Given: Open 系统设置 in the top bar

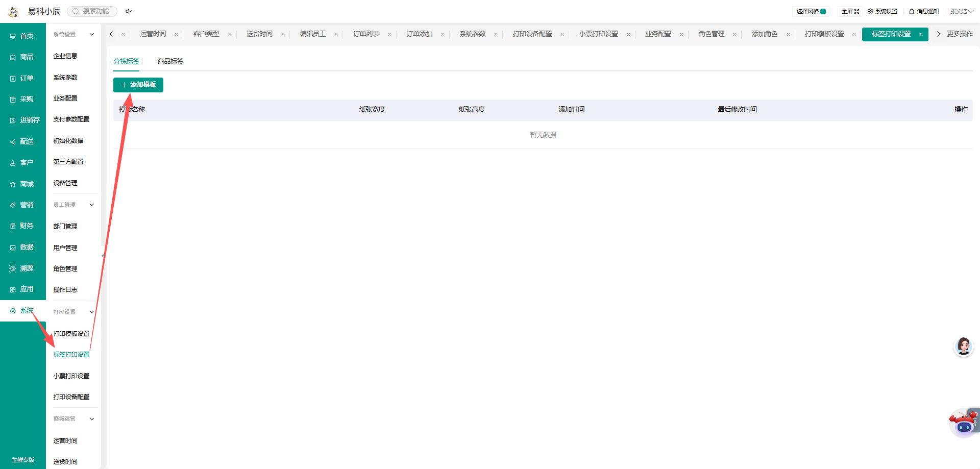Looking at the screenshot, I should (883, 11).
